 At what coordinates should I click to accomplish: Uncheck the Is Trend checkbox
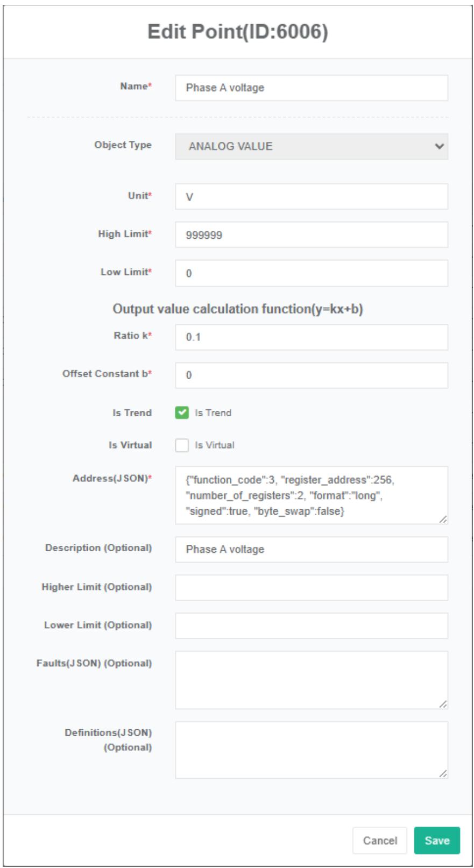click(182, 413)
